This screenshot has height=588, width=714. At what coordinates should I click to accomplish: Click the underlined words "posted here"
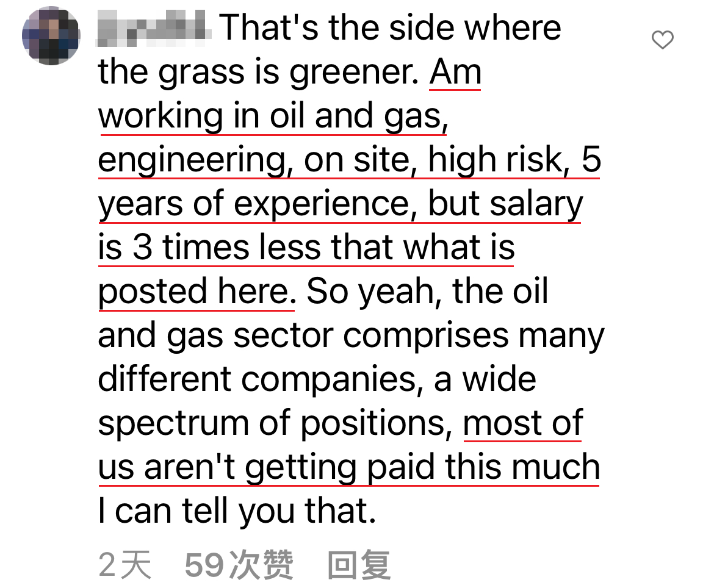pos(194,292)
